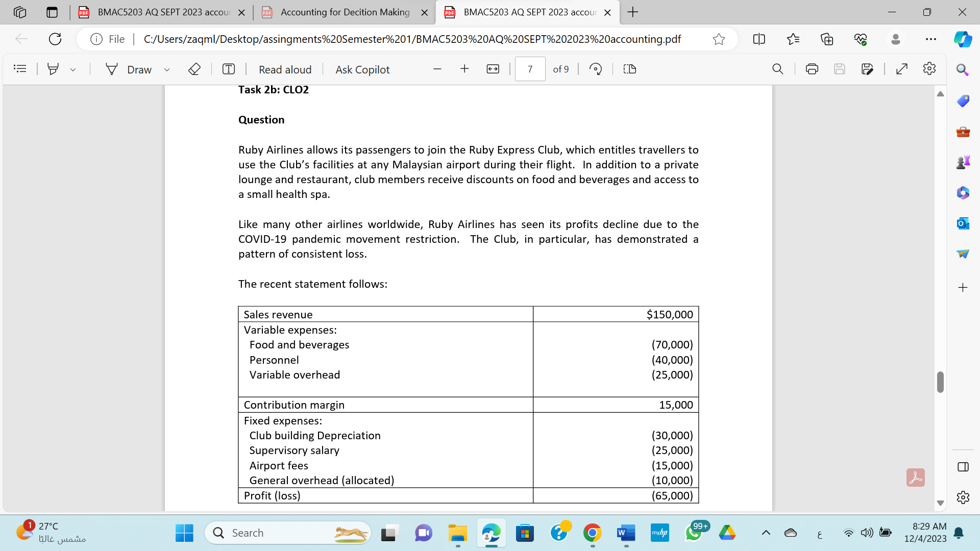Show hidden system tray icons

coord(766,533)
